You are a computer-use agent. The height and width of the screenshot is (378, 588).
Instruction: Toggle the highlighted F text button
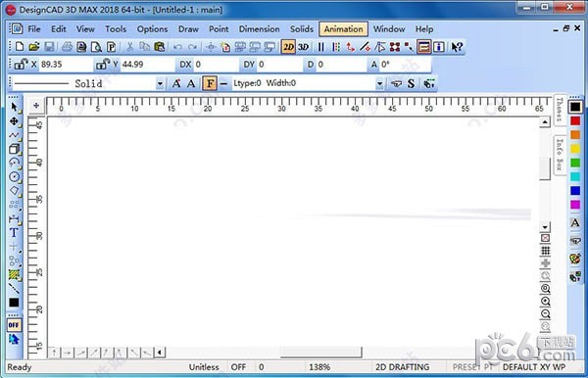pos(210,83)
